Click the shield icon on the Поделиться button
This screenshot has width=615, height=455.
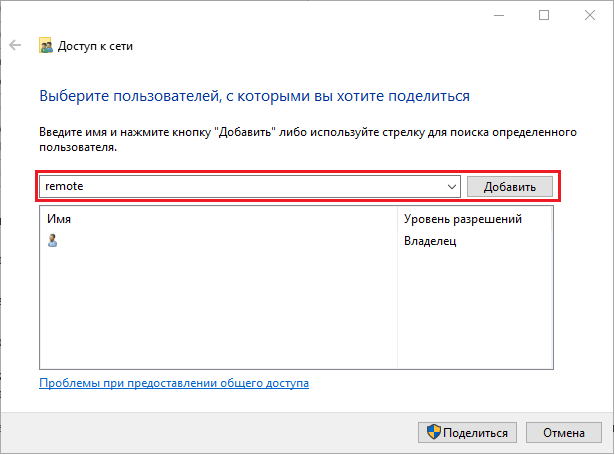coord(434,433)
